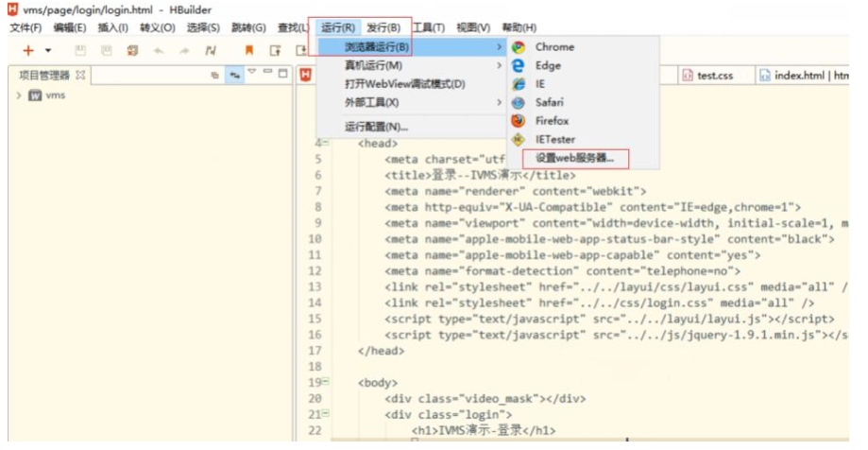This screenshot has width=868, height=450.
Task: Open the 帮助(H) menu
Action: (x=519, y=27)
